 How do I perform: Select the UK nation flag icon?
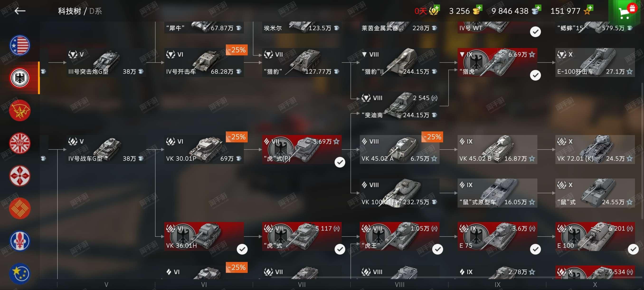[x=20, y=143]
